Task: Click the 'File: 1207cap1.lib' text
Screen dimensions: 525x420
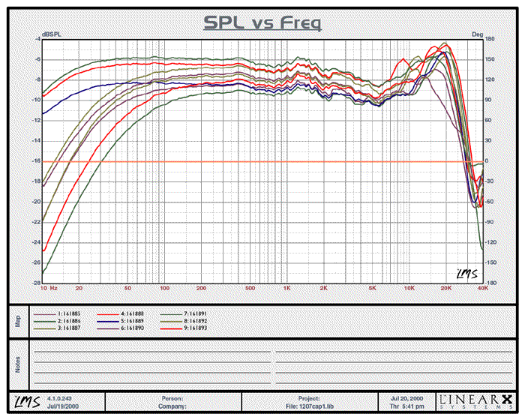Action: click(310, 406)
